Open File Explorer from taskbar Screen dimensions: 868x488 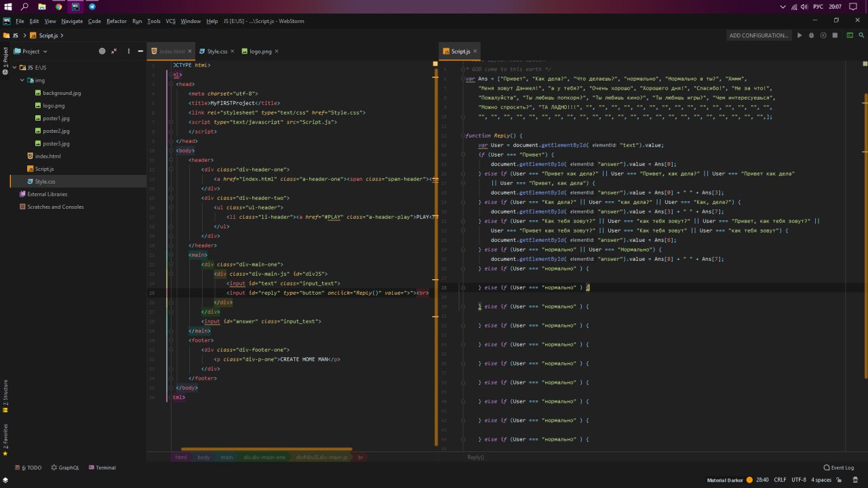pos(42,6)
